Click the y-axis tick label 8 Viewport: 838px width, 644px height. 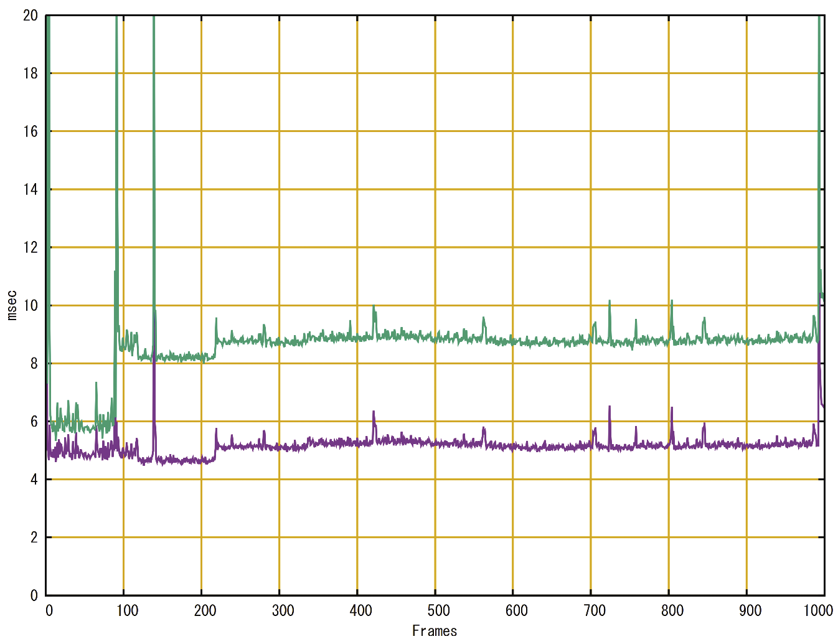pyautogui.click(x=34, y=364)
